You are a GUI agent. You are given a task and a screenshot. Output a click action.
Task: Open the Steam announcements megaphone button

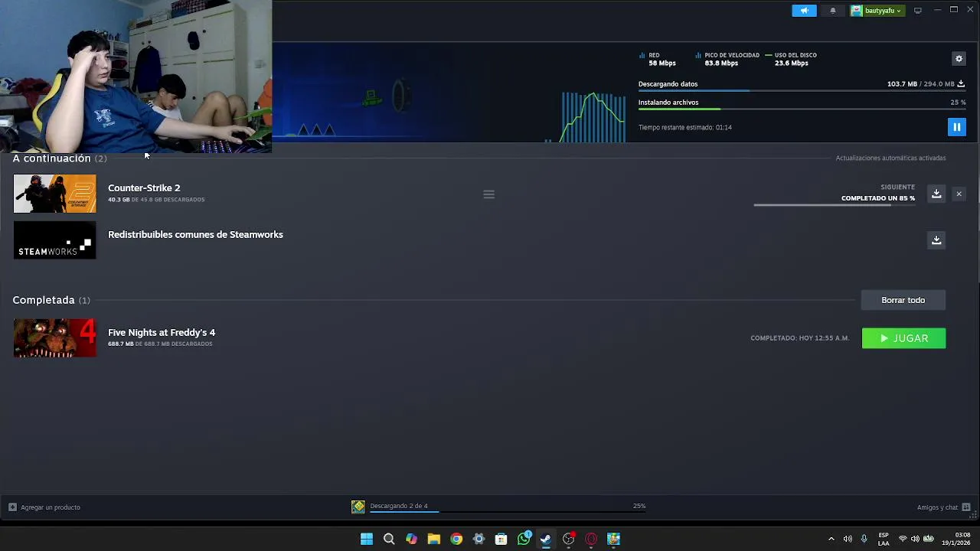[x=804, y=11]
